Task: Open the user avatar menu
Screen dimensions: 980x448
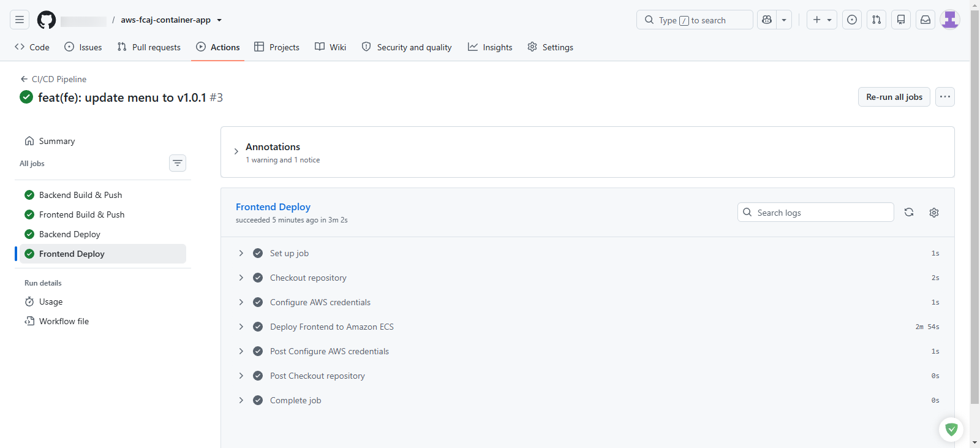Action: tap(950, 20)
